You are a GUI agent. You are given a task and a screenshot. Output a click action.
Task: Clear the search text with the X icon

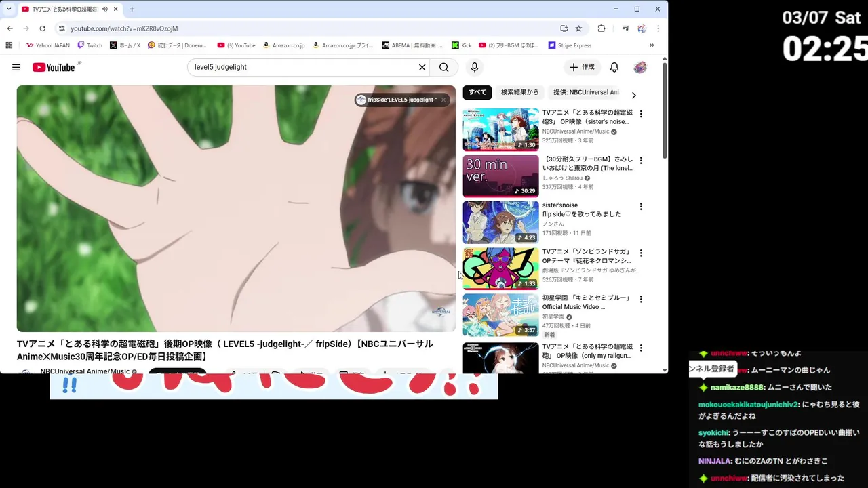point(422,67)
